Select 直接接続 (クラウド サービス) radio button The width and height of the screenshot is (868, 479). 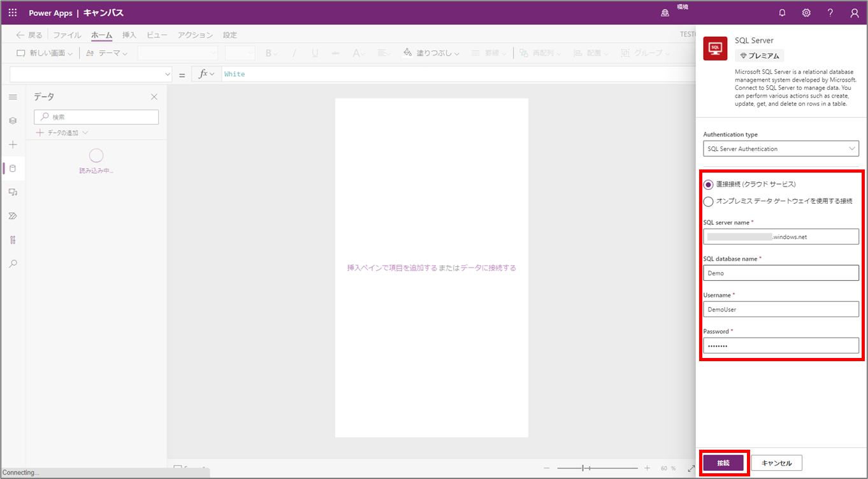coord(708,184)
